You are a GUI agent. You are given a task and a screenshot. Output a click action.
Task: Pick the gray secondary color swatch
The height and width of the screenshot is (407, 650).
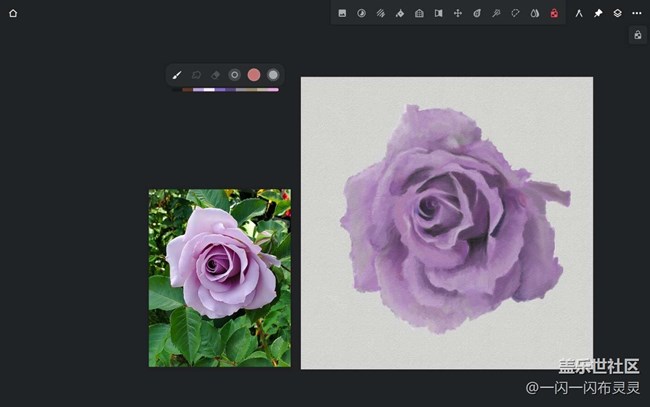click(273, 75)
